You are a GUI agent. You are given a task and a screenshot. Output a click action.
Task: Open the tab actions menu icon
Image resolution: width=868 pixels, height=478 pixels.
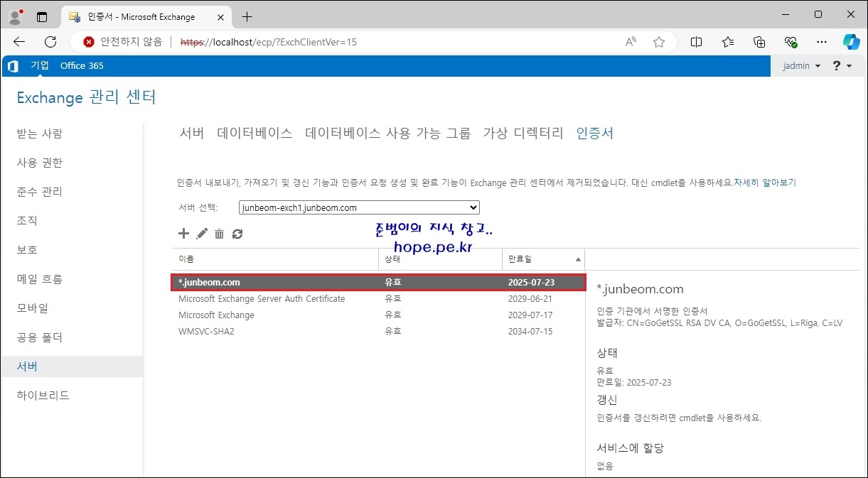[x=42, y=16]
